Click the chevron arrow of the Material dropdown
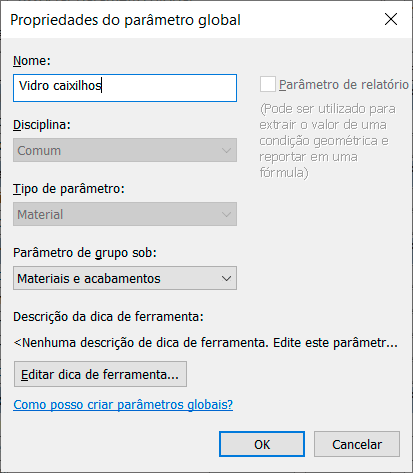Image resolution: width=413 pixels, height=473 pixels. 226,214
